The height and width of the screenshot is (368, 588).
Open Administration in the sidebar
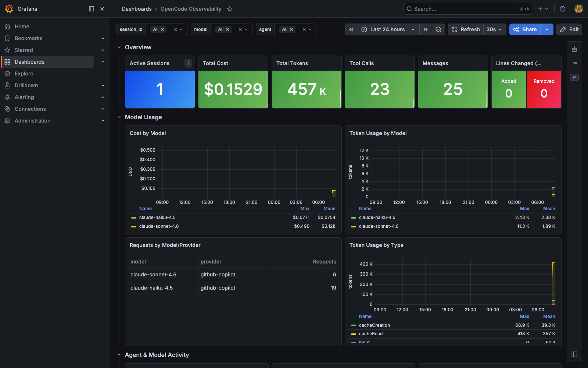32,121
